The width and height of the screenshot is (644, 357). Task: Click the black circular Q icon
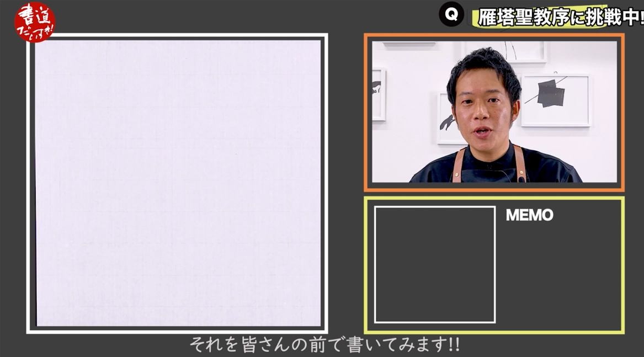[451, 15]
